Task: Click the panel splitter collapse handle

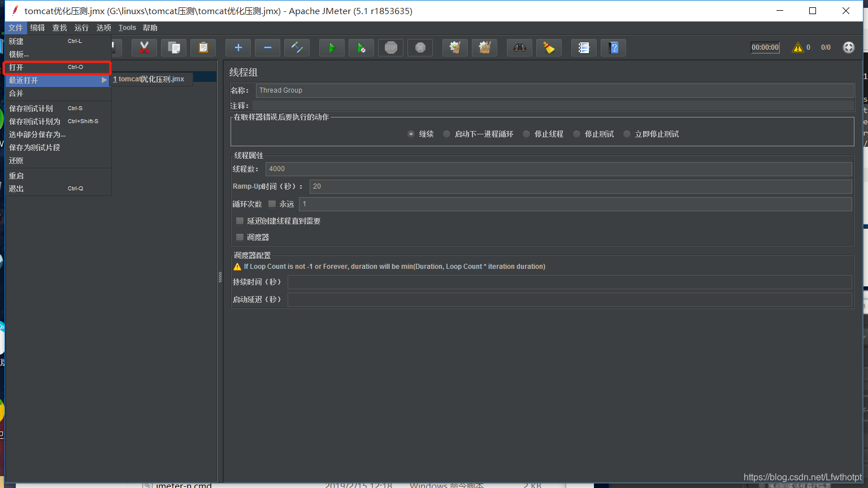Action: 220,277
